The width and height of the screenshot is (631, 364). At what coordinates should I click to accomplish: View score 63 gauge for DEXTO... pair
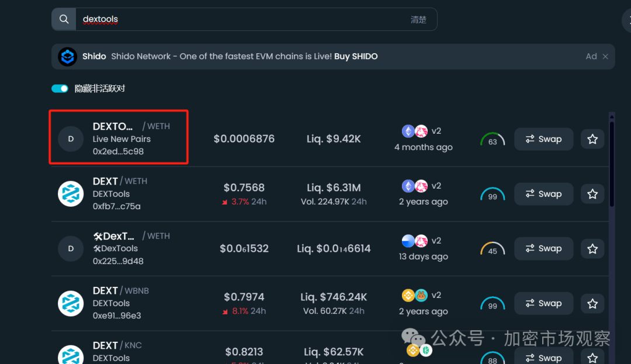click(x=493, y=140)
